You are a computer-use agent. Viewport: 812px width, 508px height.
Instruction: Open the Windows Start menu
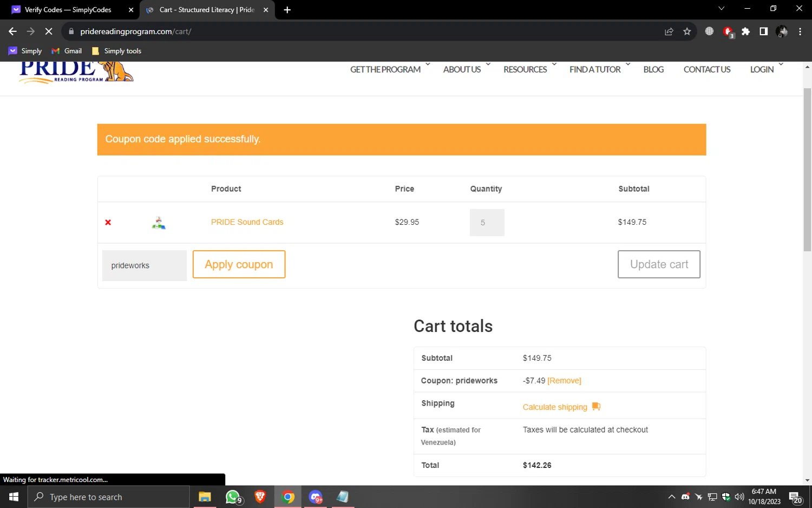pos(14,497)
